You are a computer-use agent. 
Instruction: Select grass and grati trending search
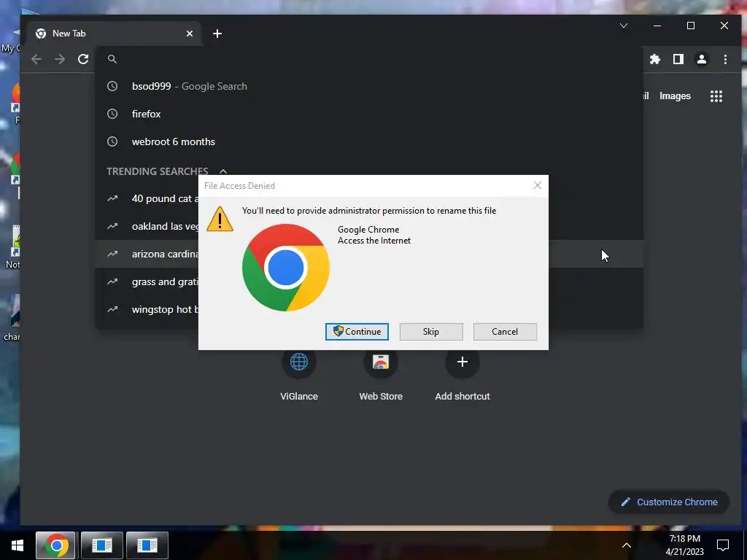147,281
